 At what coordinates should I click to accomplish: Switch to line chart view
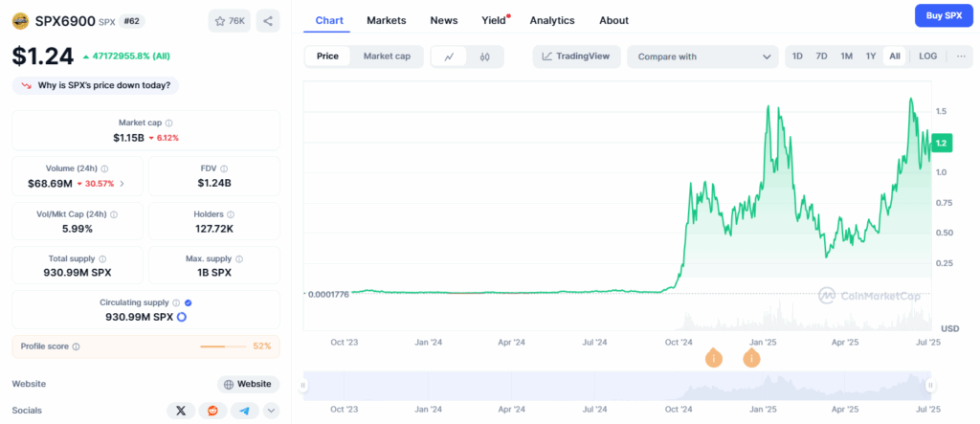pos(449,56)
